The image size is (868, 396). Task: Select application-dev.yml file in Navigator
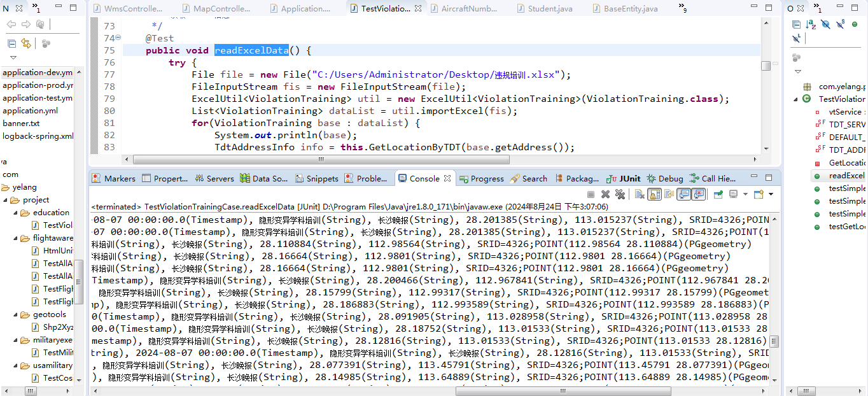point(37,73)
